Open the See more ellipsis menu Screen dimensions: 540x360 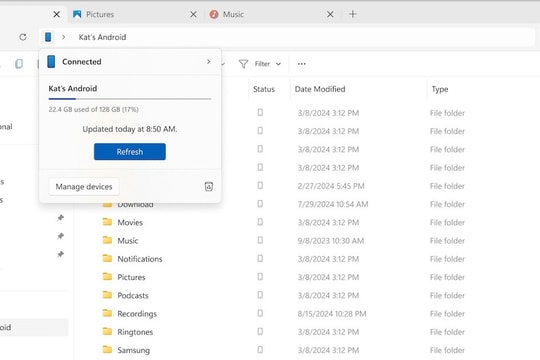301,64
